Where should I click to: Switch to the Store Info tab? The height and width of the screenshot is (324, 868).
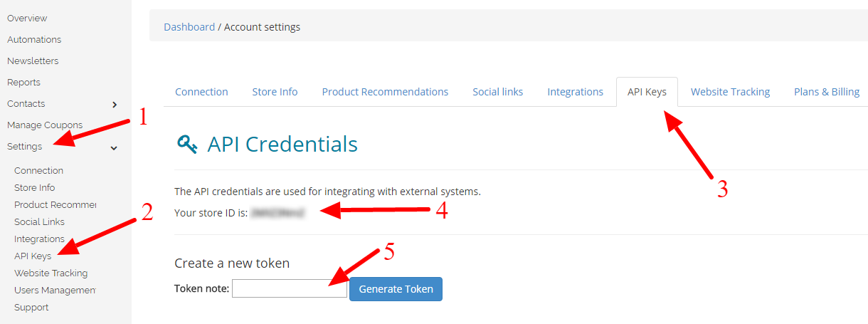(x=275, y=92)
